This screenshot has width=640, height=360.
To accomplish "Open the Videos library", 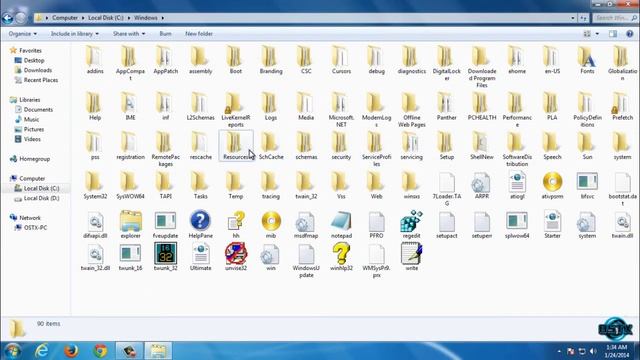I will pos(32,139).
